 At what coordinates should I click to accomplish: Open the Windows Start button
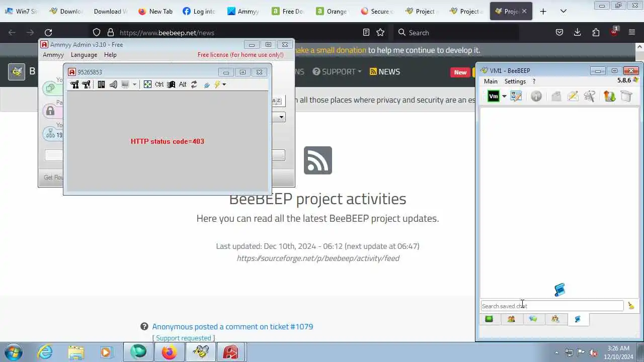[13, 352]
